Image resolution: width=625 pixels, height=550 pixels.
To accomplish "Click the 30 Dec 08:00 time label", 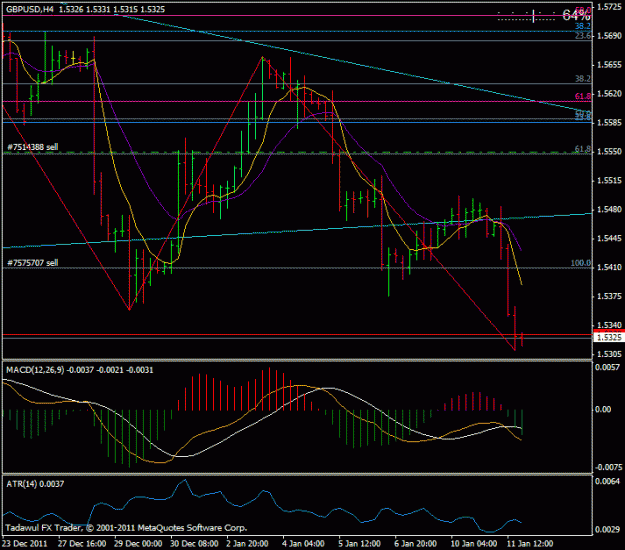I will 194,544.
